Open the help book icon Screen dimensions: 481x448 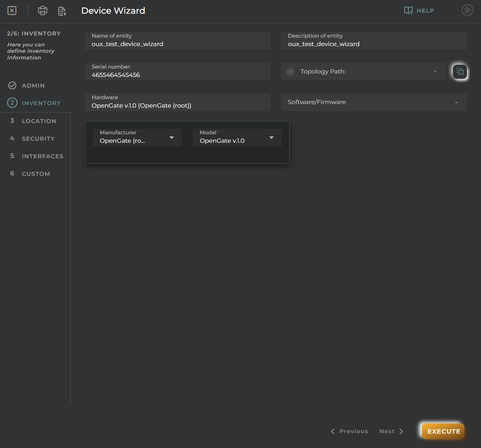pyautogui.click(x=408, y=11)
